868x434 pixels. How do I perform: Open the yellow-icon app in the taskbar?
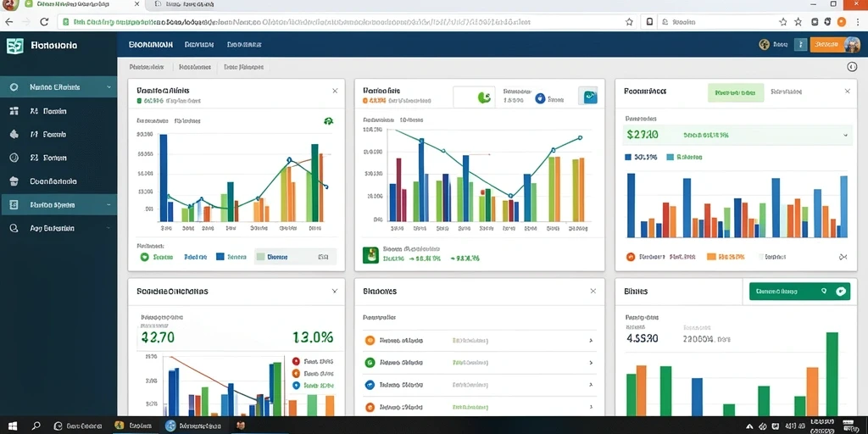pos(135,426)
